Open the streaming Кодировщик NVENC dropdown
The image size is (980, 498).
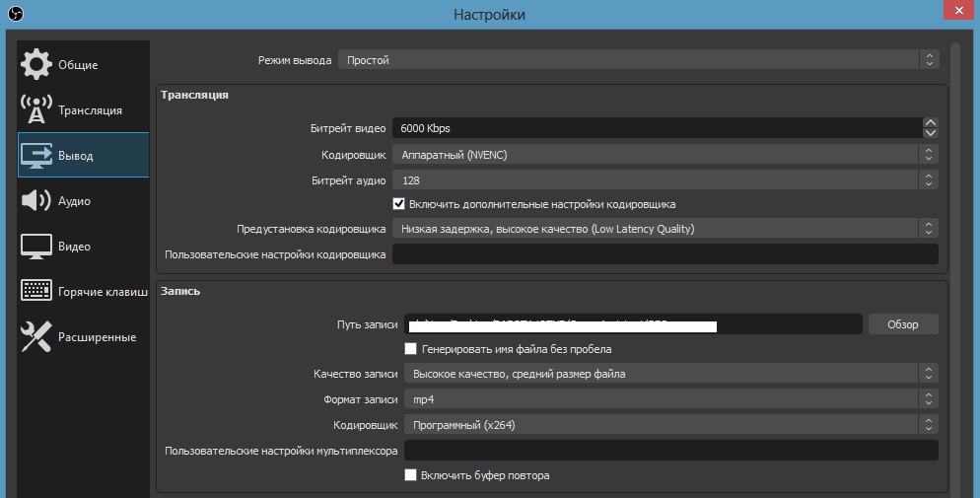665,155
